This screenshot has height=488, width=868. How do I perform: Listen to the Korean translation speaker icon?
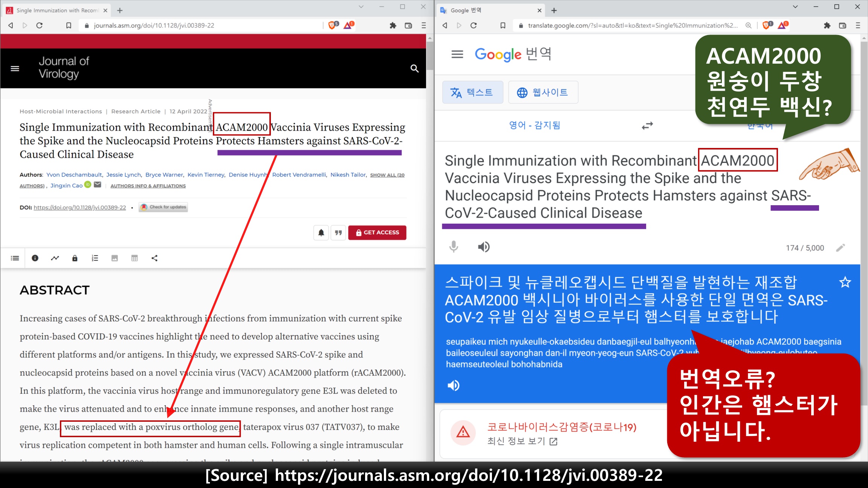pyautogui.click(x=454, y=386)
